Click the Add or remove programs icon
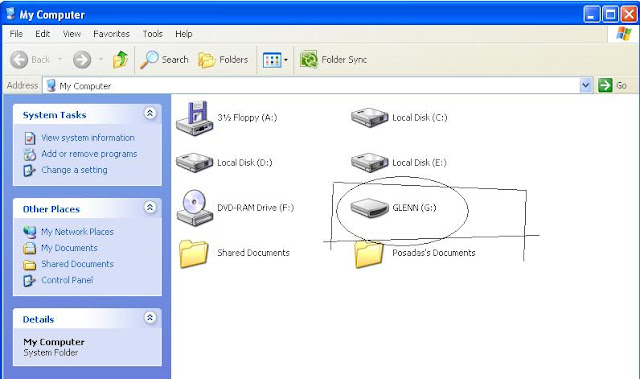This screenshot has width=640, height=379. (30, 154)
